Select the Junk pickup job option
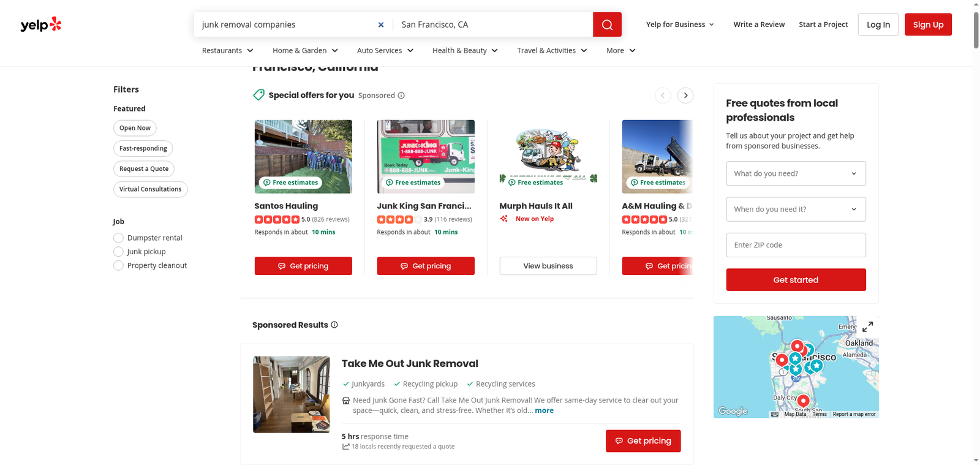980x465 pixels. [118, 252]
